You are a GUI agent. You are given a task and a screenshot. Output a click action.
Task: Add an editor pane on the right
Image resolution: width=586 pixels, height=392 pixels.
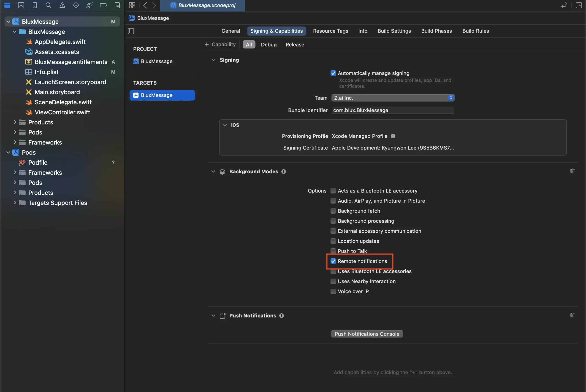tap(579, 5)
